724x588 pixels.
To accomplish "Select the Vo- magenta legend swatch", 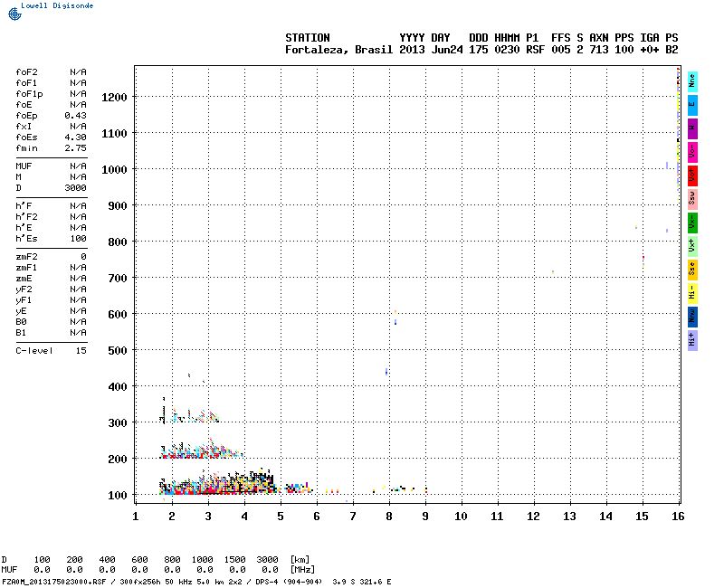I will point(692,152).
